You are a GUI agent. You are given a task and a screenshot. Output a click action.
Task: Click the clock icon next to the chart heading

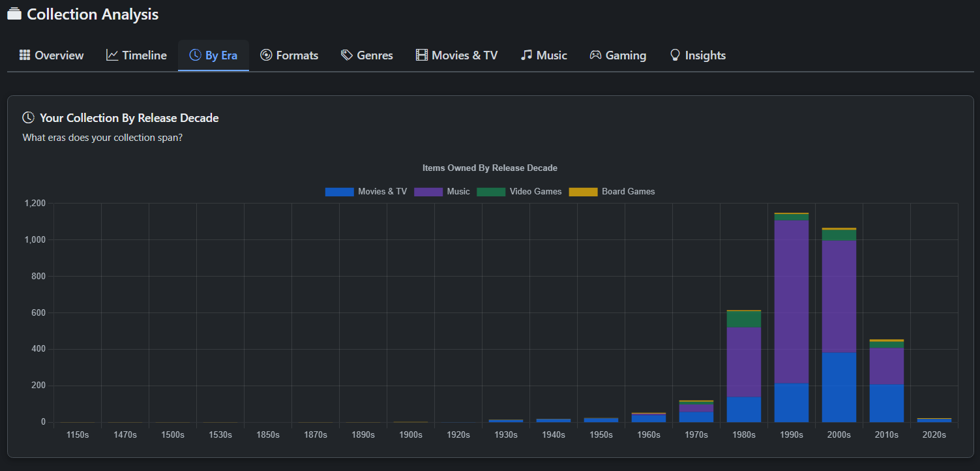pyautogui.click(x=28, y=117)
